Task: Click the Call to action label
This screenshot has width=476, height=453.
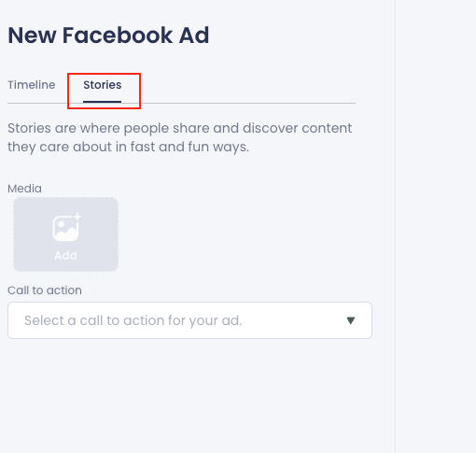Action: (45, 290)
